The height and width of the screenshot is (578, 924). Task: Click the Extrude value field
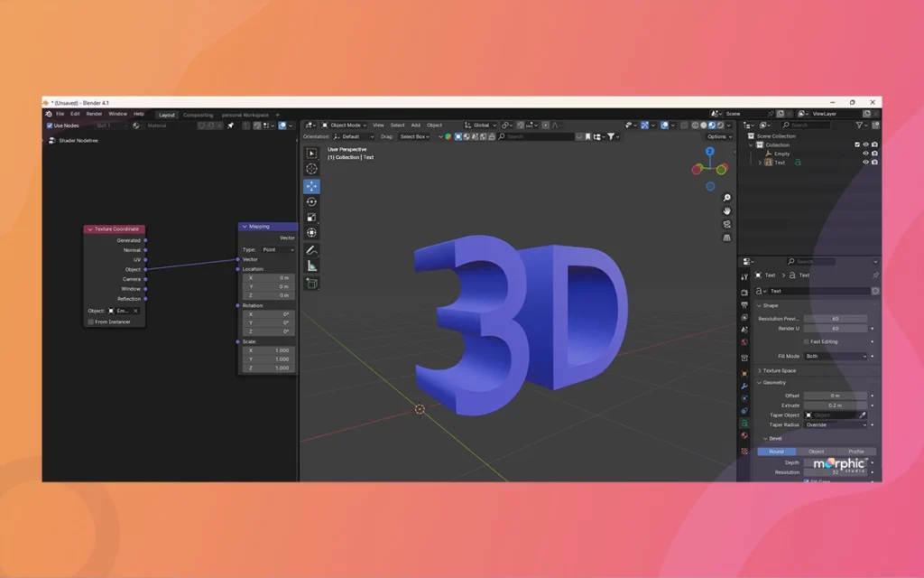click(836, 406)
